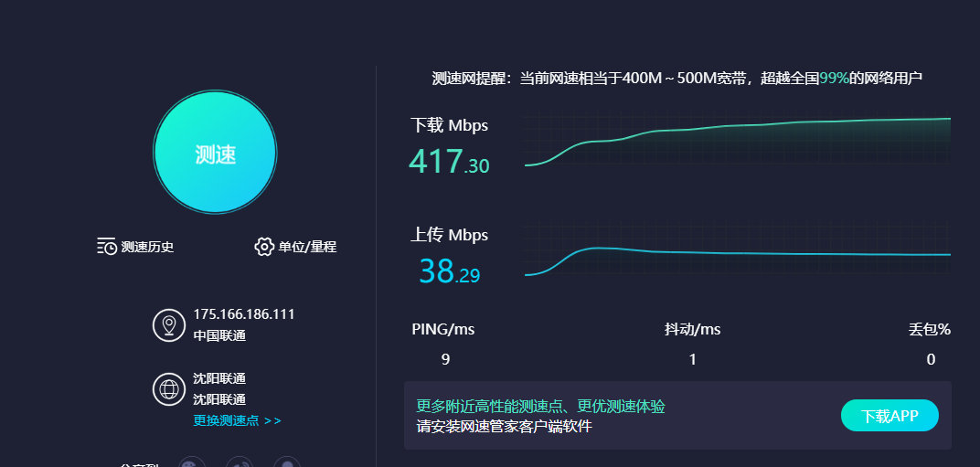980x467 pixels.
Task: Click the globe icon beside 沈阳联通
Action: (x=169, y=388)
